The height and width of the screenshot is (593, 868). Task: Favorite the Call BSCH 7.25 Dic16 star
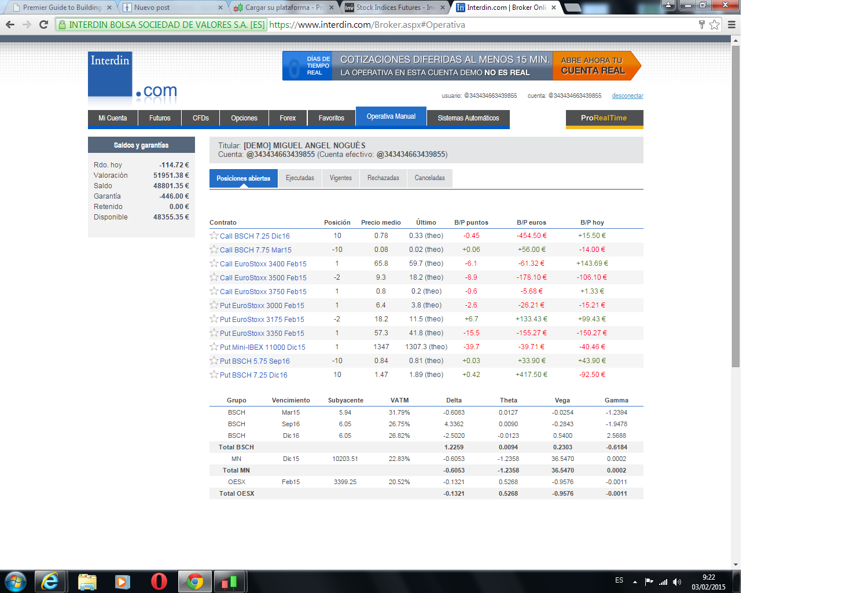(x=214, y=236)
